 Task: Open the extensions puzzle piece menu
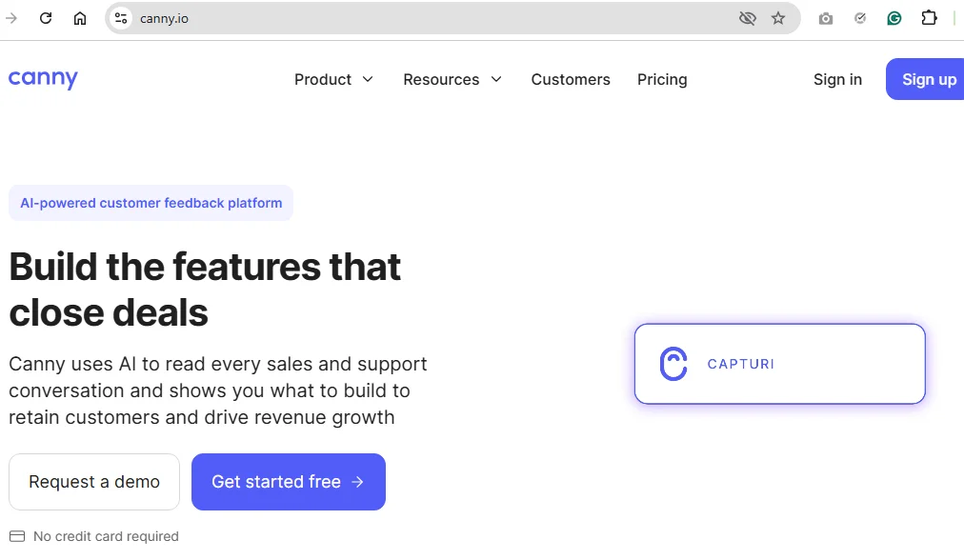tap(929, 18)
